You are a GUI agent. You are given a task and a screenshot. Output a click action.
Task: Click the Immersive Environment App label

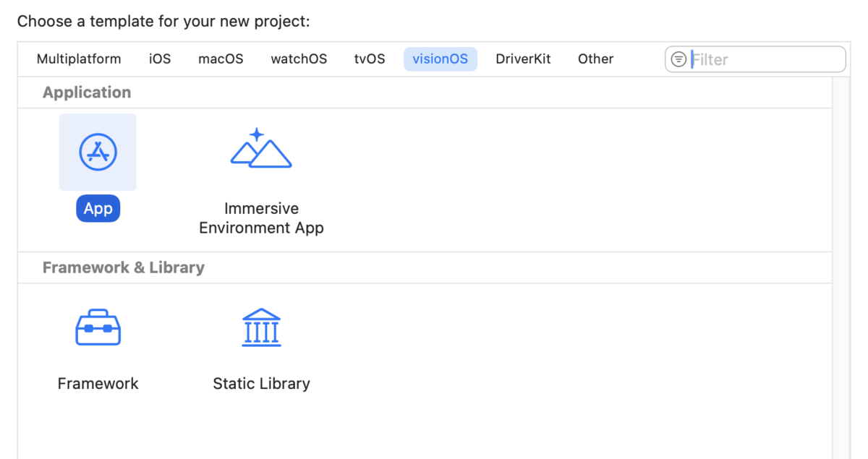[261, 218]
